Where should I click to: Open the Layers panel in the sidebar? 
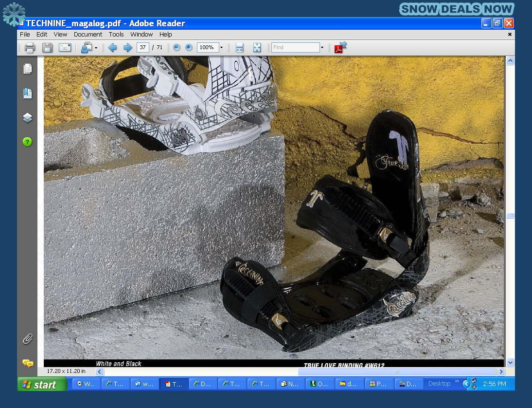[28, 117]
